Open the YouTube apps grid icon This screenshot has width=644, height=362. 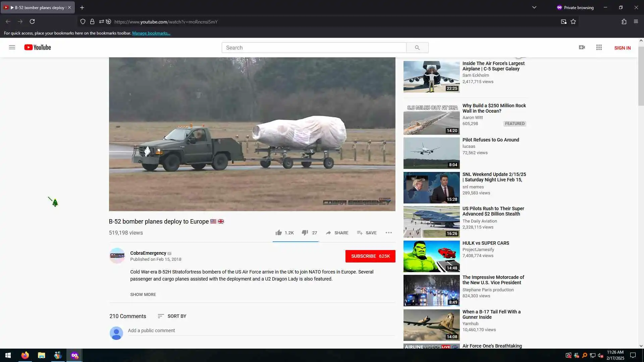coord(599,47)
